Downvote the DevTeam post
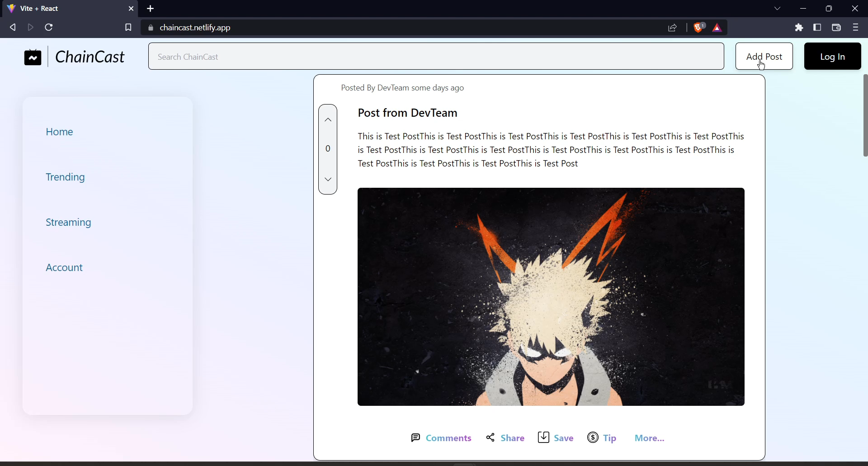 328,180
